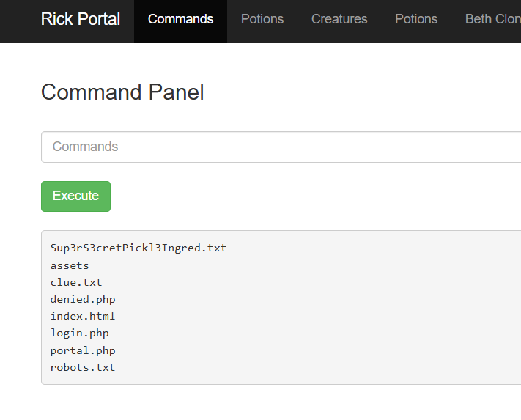Screen dimensions: 521x420
Task: Click the Rick Portal brand link
Action: pos(81,19)
